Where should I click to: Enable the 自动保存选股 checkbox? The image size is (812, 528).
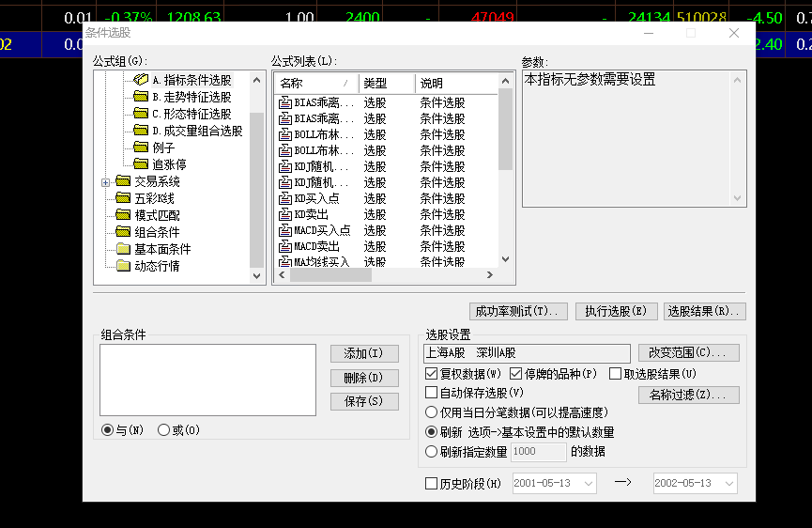click(432, 393)
